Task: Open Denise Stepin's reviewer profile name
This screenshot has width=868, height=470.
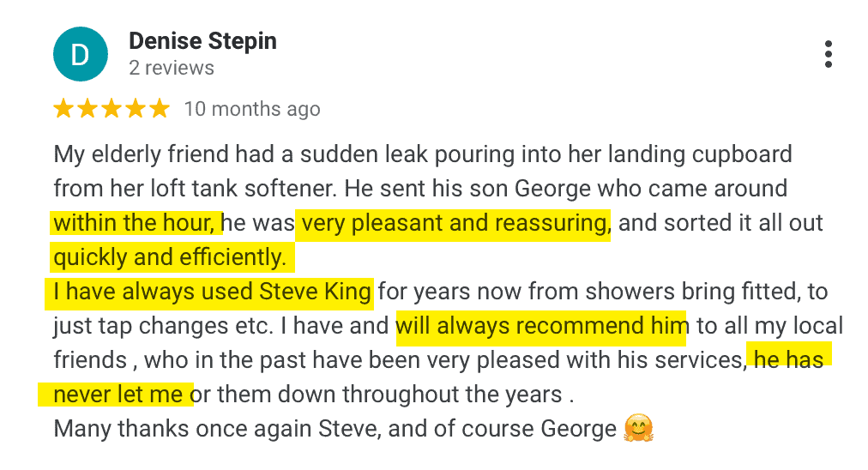Action: pyautogui.click(x=202, y=41)
